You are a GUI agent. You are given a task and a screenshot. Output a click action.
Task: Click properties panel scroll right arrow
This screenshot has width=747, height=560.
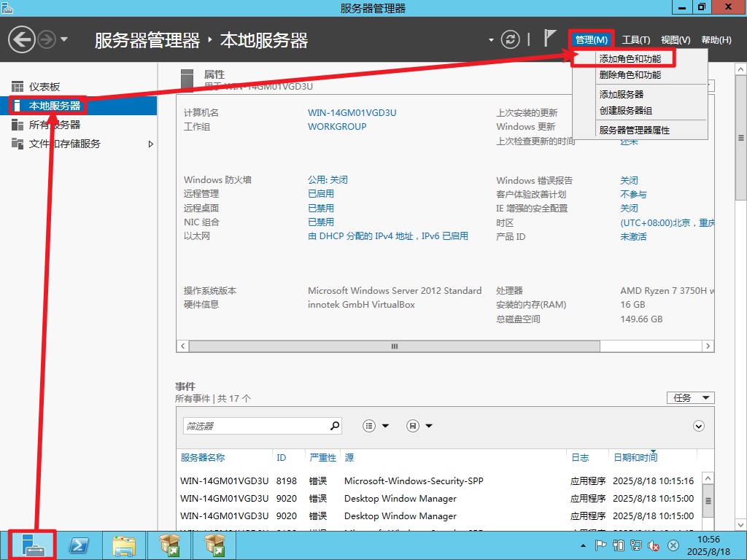[x=708, y=346]
